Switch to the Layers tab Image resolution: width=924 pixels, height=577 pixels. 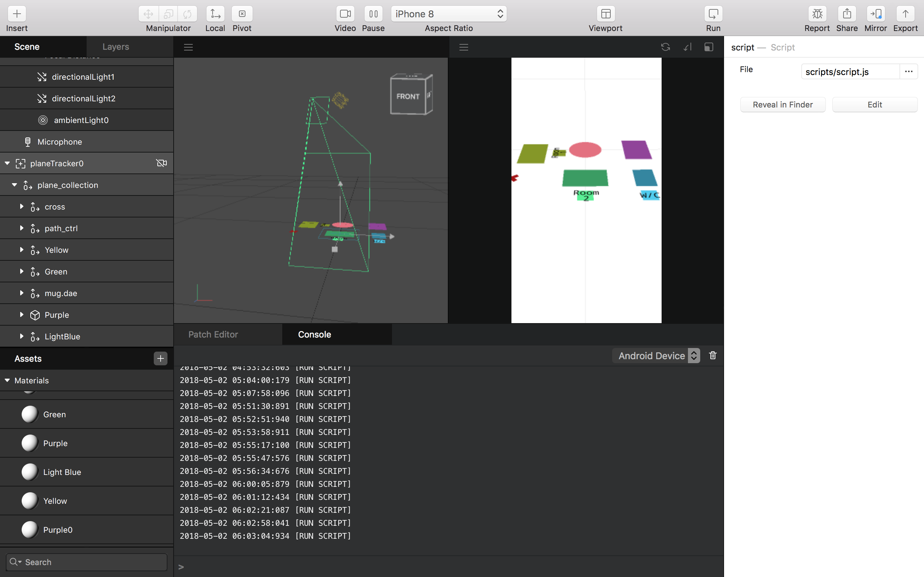click(x=116, y=47)
